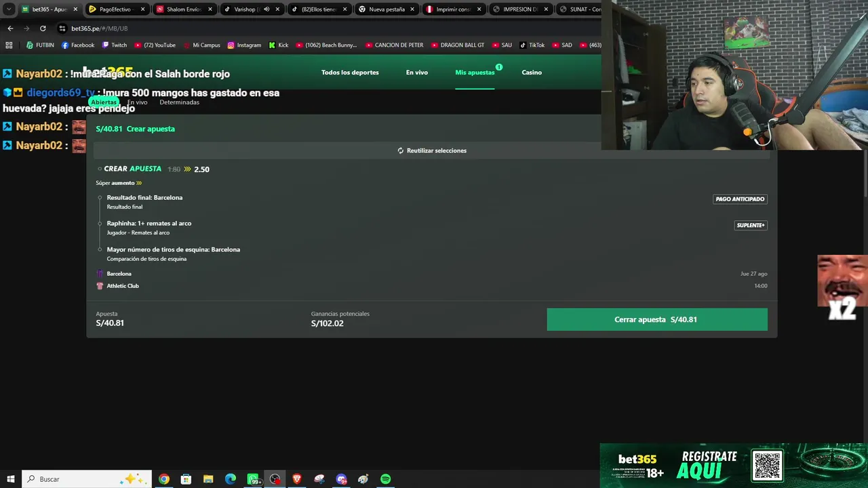The width and height of the screenshot is (868, 488).
Task: Switch to the Imprimir tab
Action: [x=453, y=9]
